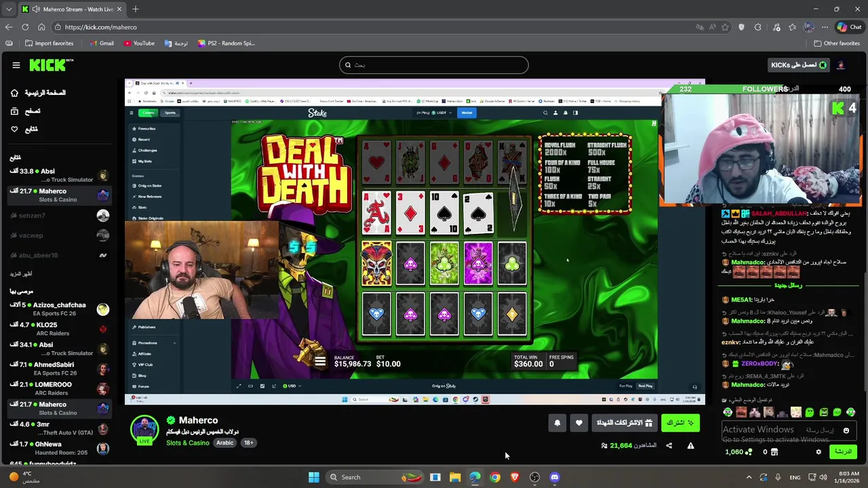Image resolution: width=868 pixels, height=488 pixels.
Task: Click the browser home icon
Action: click(41, 27)
